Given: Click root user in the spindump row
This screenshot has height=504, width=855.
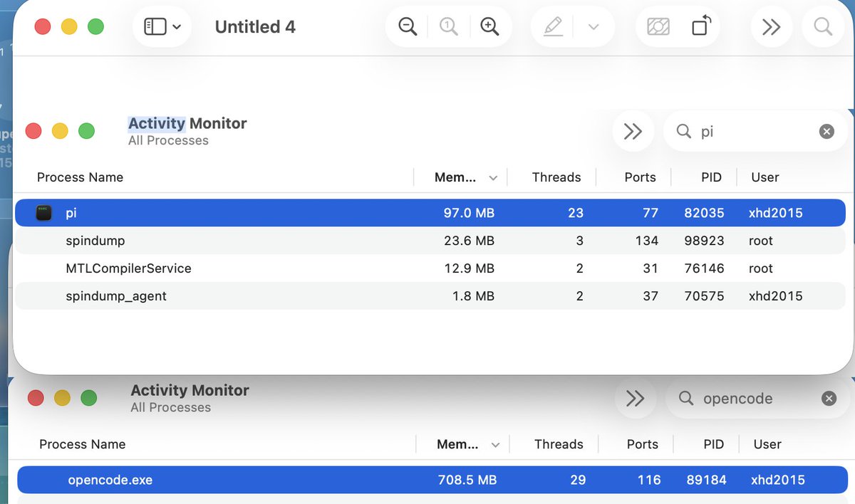Looking at the screenshot, I should pyautogui.click(x=761, y=241).
